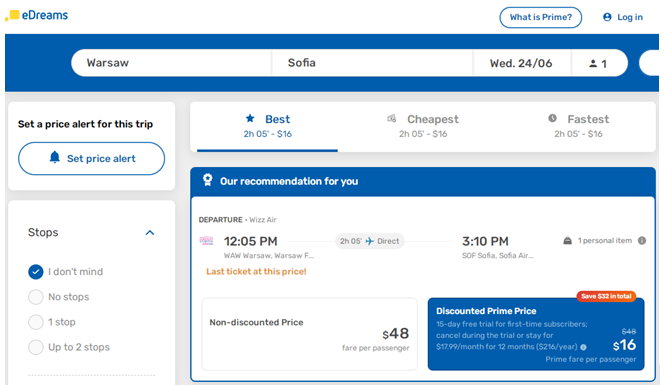Open the passengers selector showing 1
The image size is (666, 385).
click(x=599, y=63)
